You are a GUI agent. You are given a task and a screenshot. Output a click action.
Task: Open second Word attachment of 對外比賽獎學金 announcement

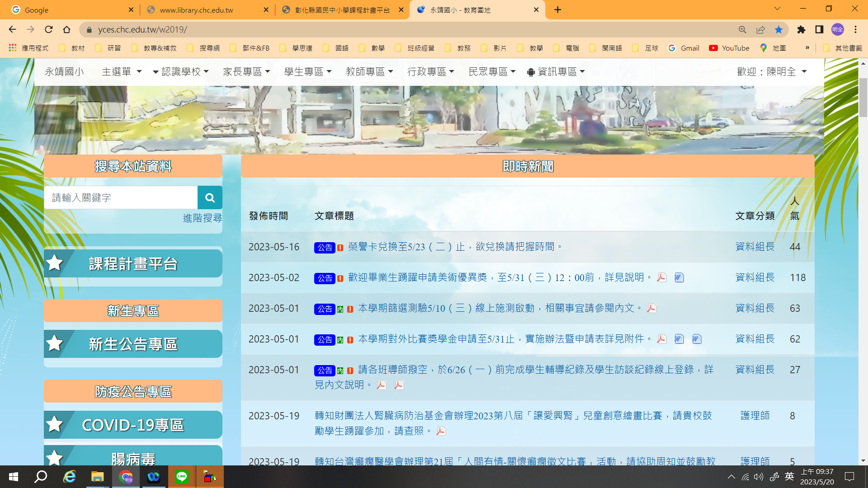click(x=697, y=339)
